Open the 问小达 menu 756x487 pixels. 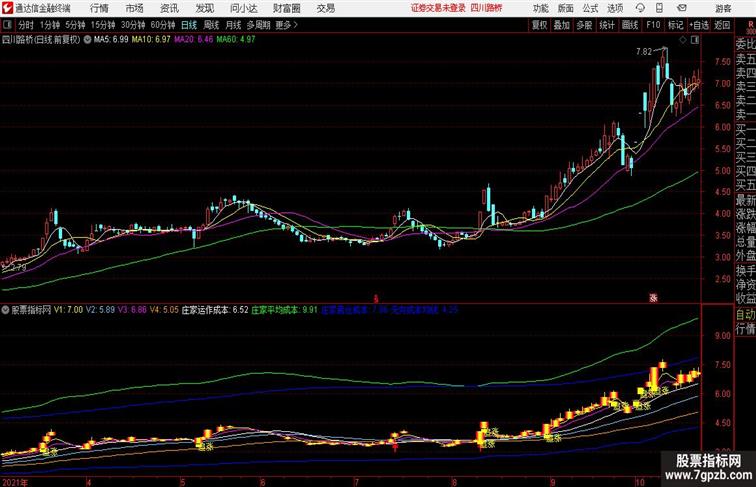(243, 8)
